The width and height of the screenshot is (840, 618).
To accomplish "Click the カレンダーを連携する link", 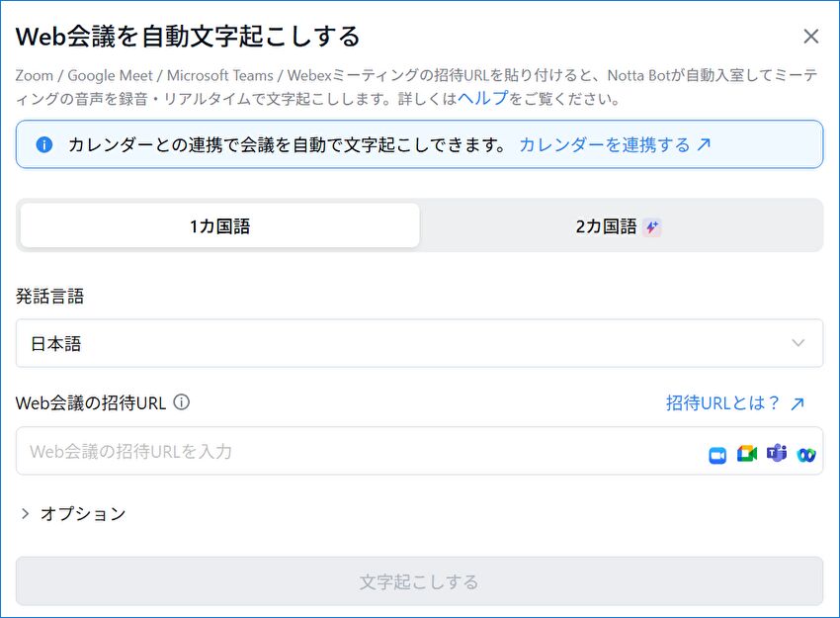I will pos(604,144).
